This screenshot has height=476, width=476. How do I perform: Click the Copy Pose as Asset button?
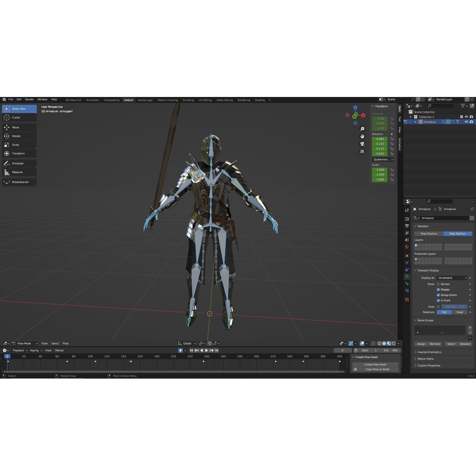[375, 369]
